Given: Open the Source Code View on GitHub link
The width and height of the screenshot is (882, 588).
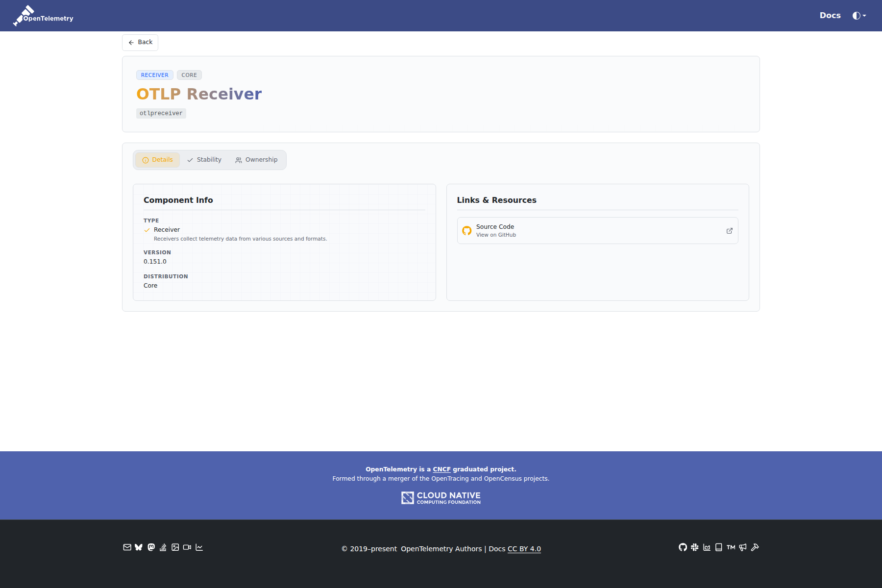Looking at the screenshot, I should (597, 231).
